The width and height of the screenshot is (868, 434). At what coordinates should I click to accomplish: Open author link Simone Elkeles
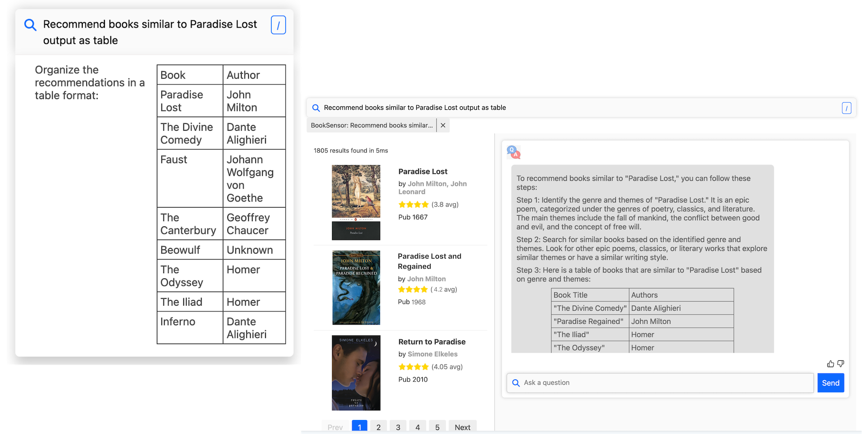click(x=432, y=354)
